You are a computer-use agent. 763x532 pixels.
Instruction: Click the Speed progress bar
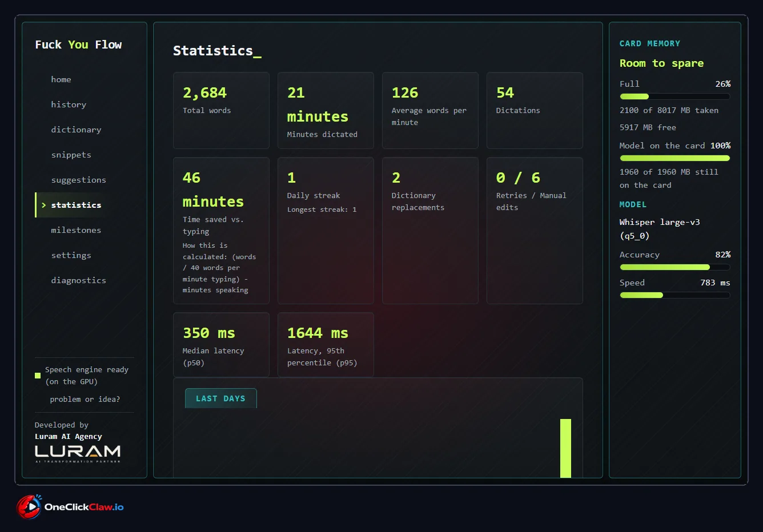[x=674, y=295]
